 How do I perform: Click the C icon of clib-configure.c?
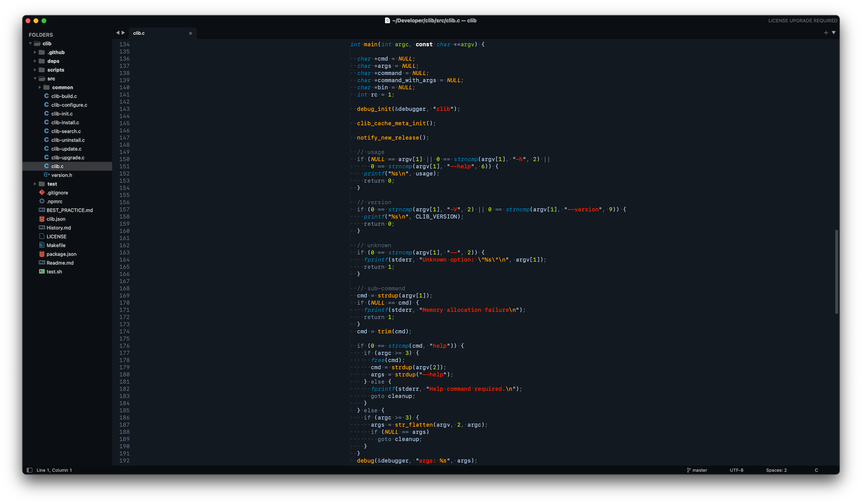[x=47, y=105]
